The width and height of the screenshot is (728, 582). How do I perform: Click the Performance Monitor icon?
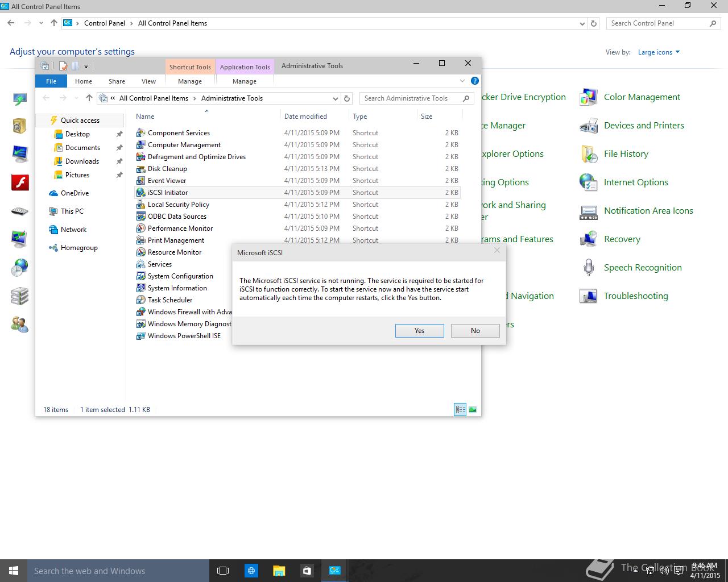[x=140, y=228]
